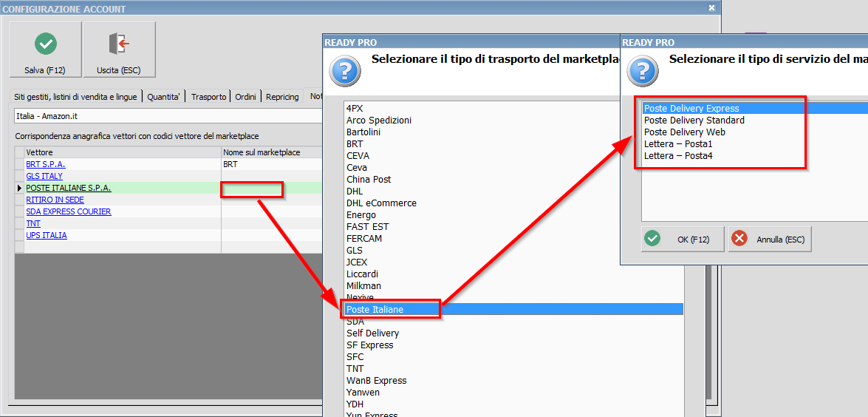Switch to the Quantita' tab
868x417 pixels.
click(164, 96)
